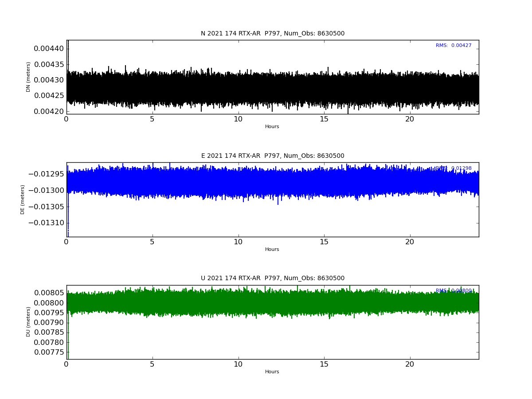
Task: Click the 0.00440 y-axis tick label
Action: pyautogui.click(x=49, y=49)
